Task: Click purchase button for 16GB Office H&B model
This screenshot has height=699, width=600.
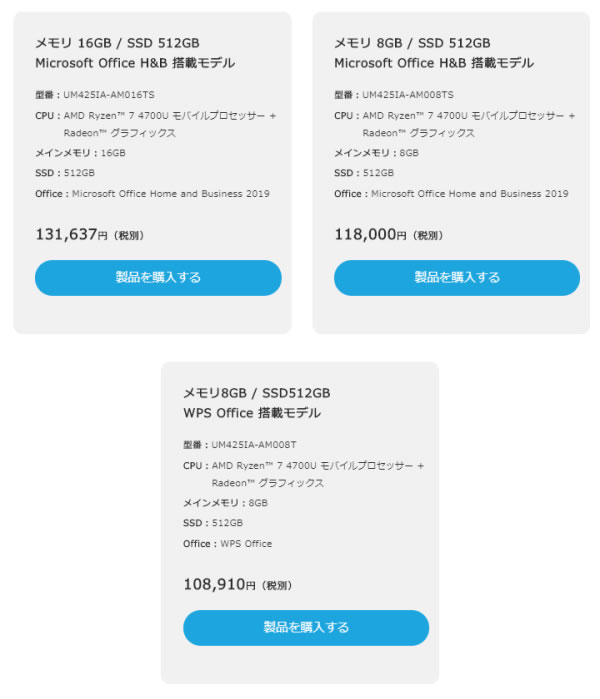Action: (158, 278)
